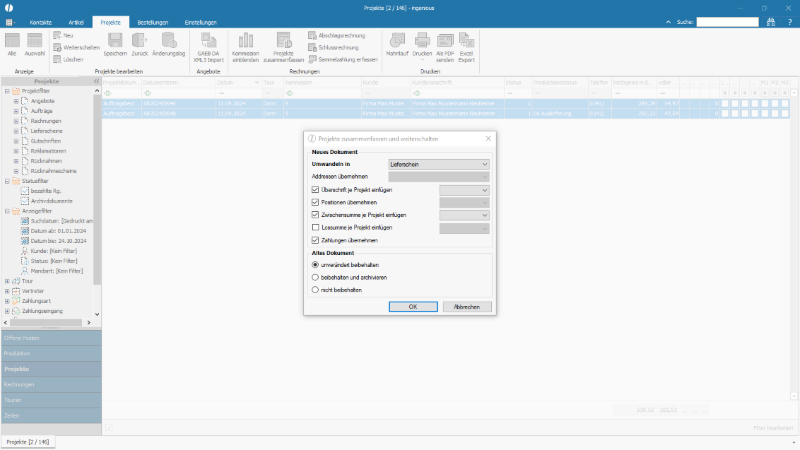Viewport: 800px width, 450px height.
Task: Click the Abschlagsrechnung icon
Action: tap(312, 35)
